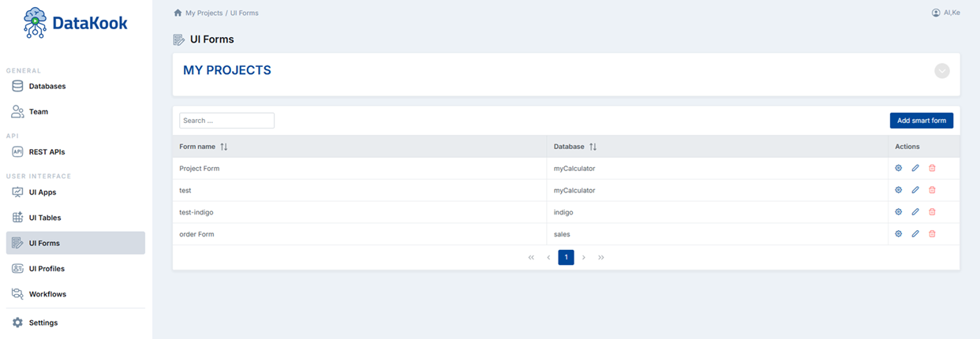Open REST APIs in the sidebar
Viewport: 980px width, 339px height.
pyautogui.click(x=76, y=152)
